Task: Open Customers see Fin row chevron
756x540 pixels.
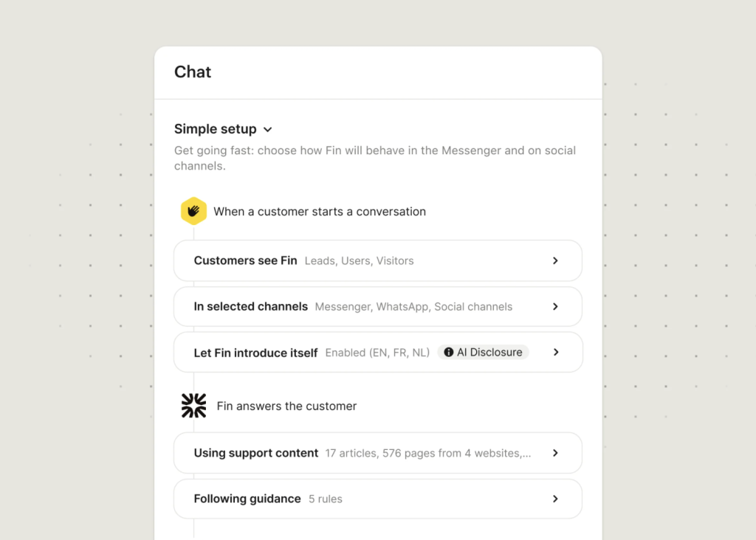Action: [555, 260]
